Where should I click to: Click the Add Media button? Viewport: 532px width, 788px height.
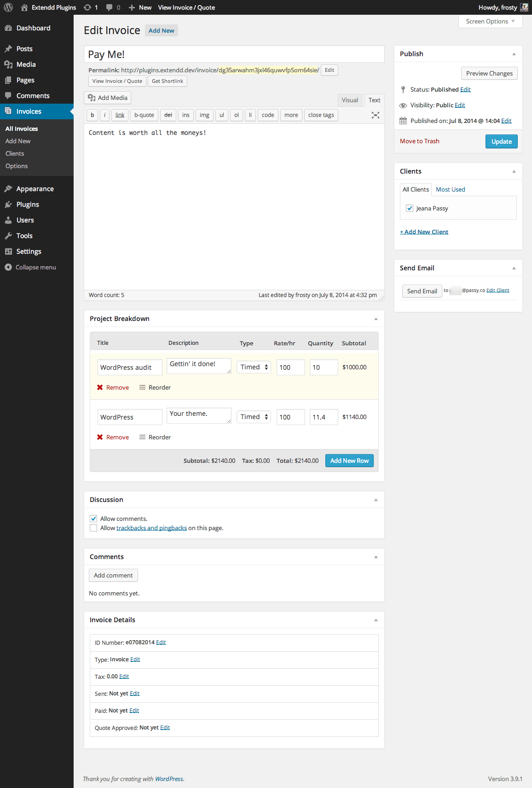click(x=108, y=98)
